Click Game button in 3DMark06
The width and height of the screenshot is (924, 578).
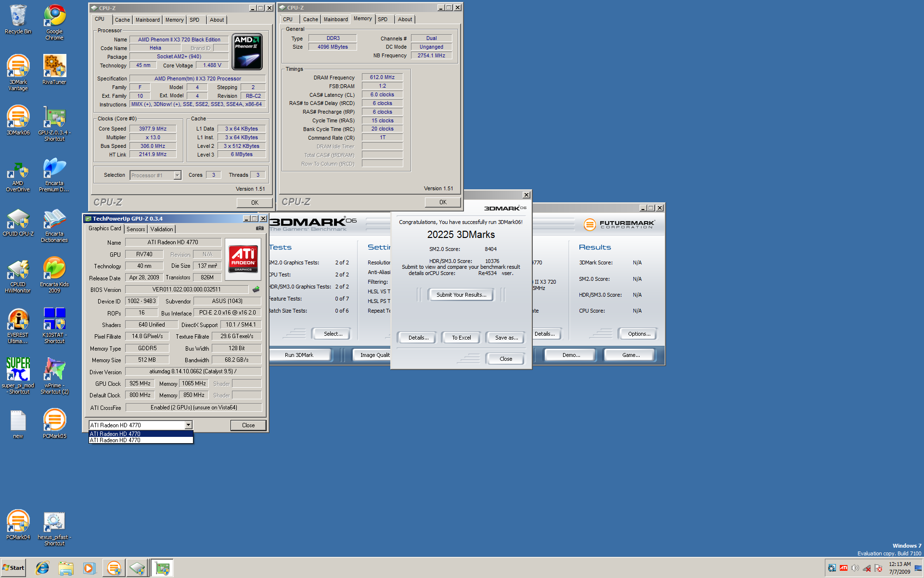point(630,355)
